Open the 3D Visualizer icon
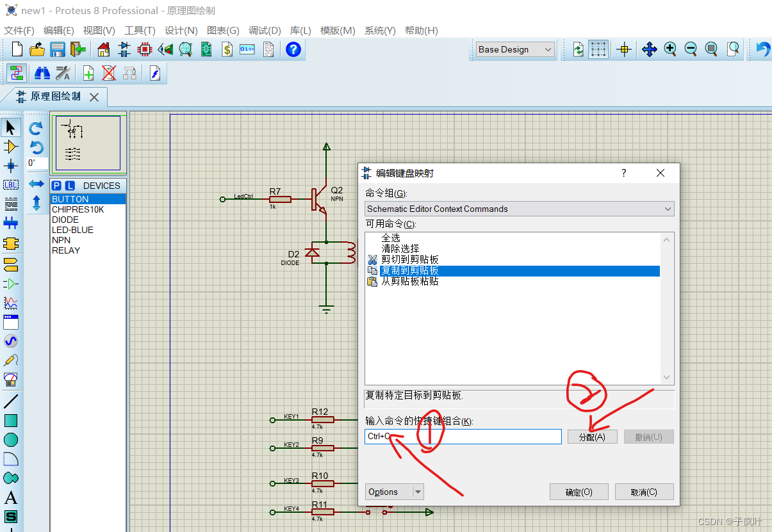 pos(165,49)
